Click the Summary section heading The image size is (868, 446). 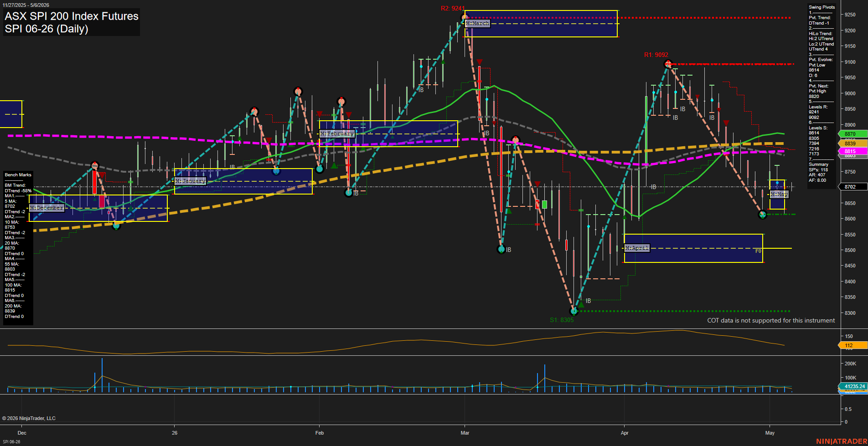coord(818,164)
